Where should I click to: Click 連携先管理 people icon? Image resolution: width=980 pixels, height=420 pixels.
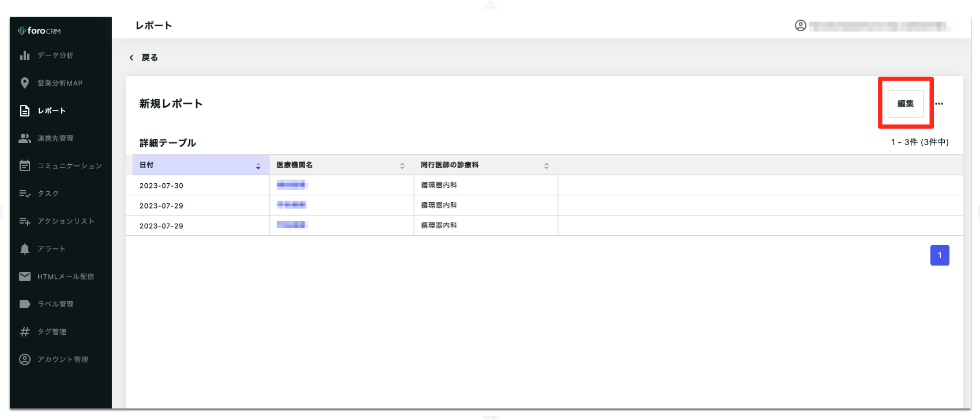coord(25,138)
